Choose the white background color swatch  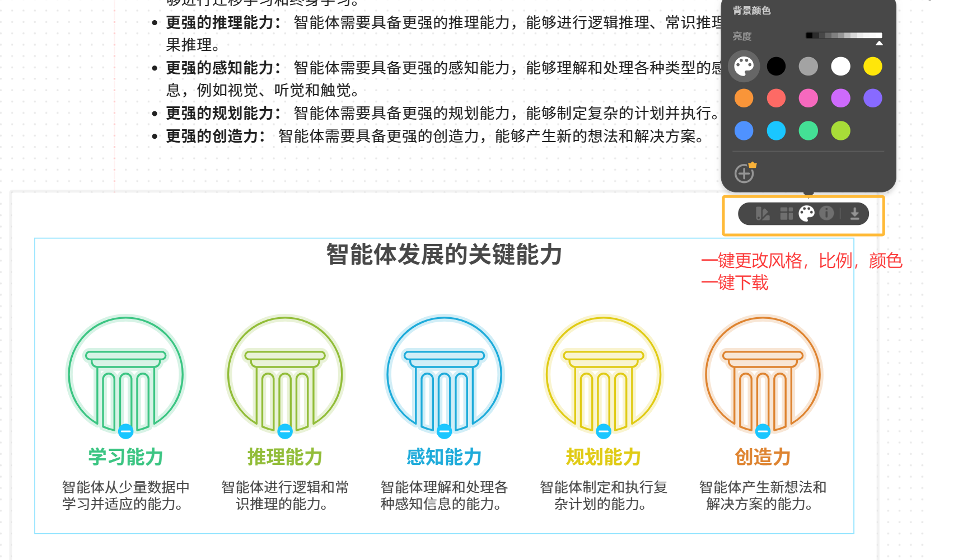click(x=840, y=67)
